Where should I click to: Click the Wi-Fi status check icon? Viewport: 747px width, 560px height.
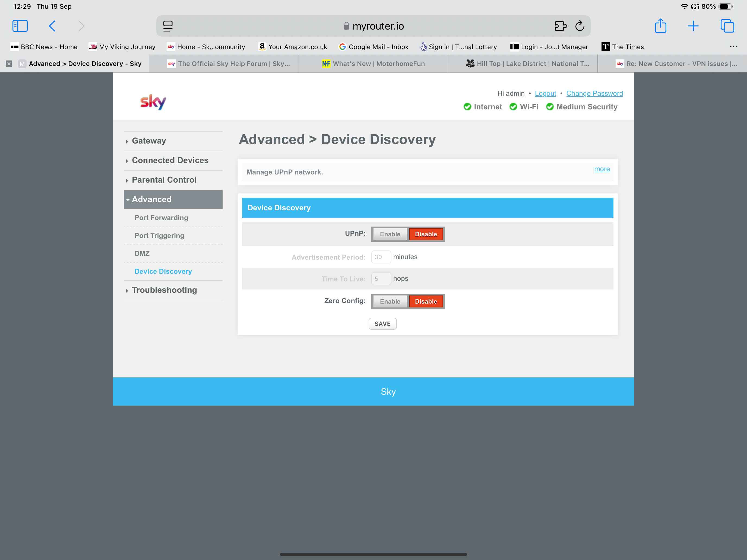coord(513,107)
